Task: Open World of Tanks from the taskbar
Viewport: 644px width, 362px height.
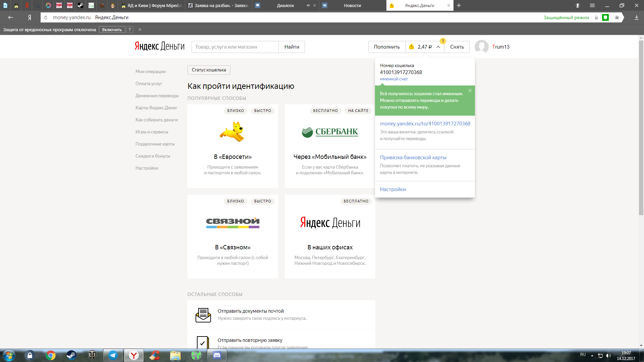Action: click(x=92, y=355)
